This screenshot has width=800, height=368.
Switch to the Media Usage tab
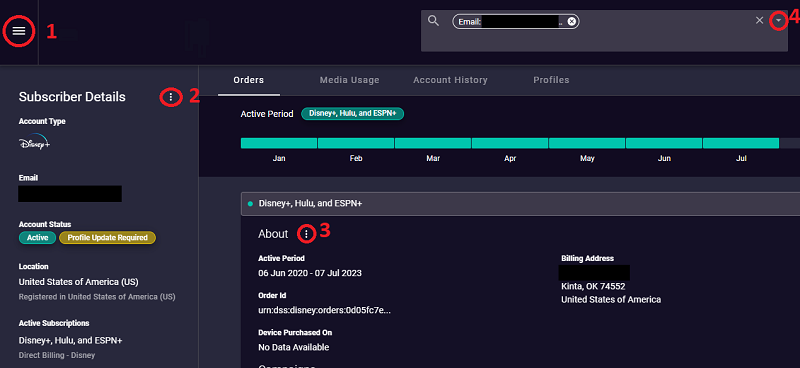pyautogui.click(x=349, y=80)
